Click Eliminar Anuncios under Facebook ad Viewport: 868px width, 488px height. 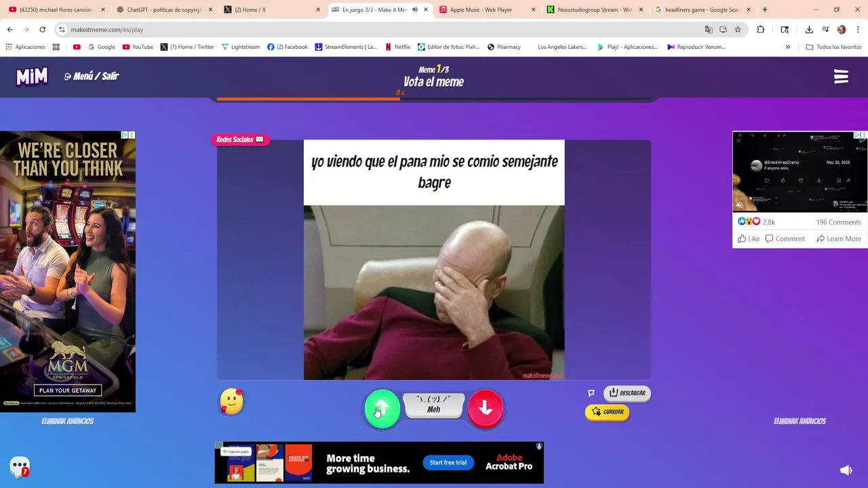point(800,421)
